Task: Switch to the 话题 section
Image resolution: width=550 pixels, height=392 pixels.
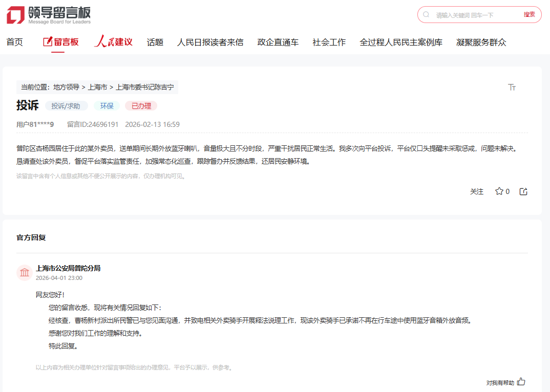Action: (155, 42)
